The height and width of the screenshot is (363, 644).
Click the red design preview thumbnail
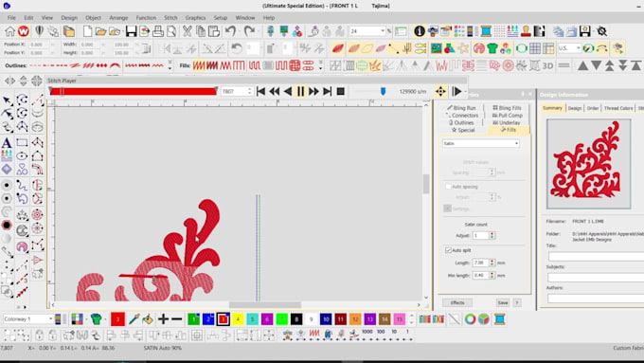click(588, 164)
